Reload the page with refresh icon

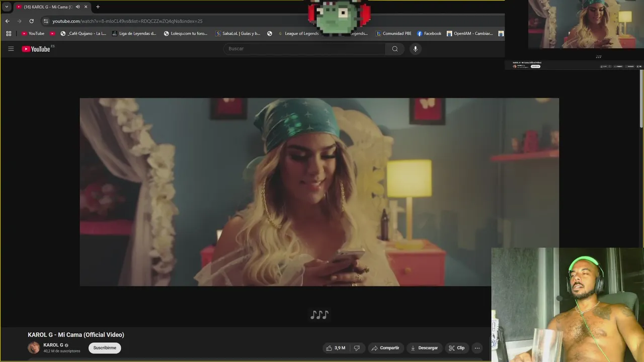click(31, 21)
